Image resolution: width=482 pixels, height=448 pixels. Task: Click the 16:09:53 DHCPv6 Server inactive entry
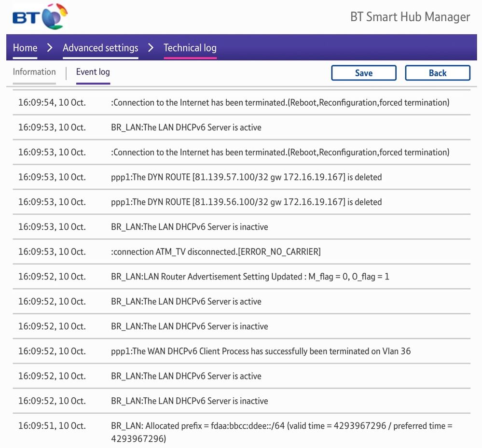189,227
